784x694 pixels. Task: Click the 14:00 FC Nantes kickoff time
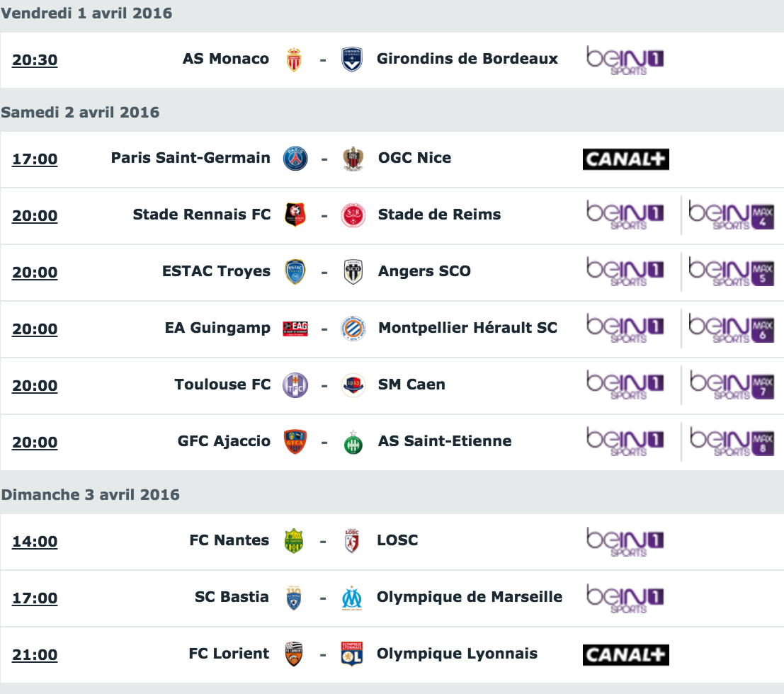point(35,542)
